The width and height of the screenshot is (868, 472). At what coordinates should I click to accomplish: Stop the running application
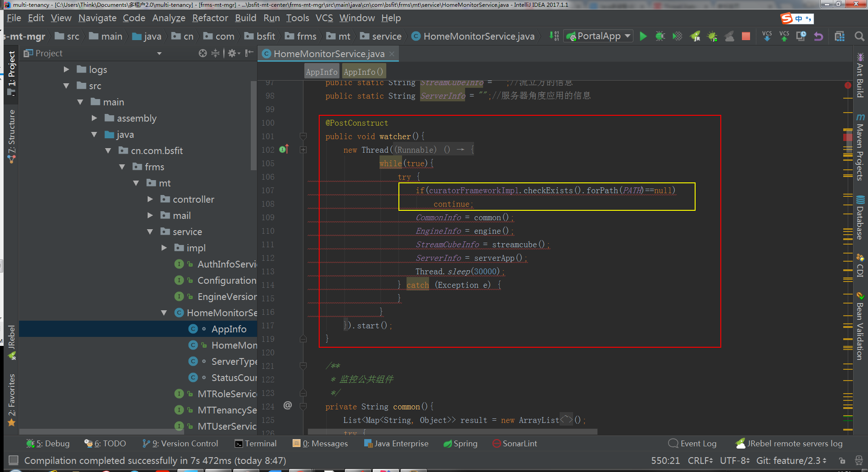[x=746, y=36]
